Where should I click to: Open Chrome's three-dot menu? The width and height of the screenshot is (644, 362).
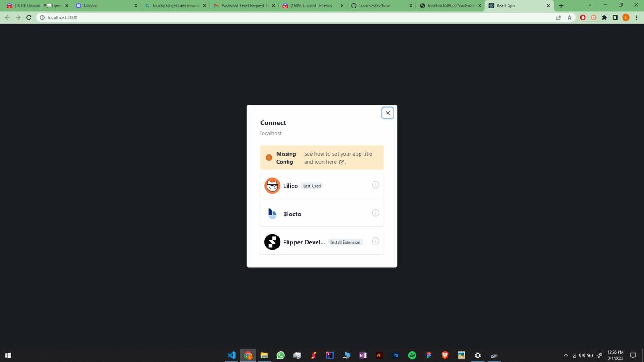point(636,17)
